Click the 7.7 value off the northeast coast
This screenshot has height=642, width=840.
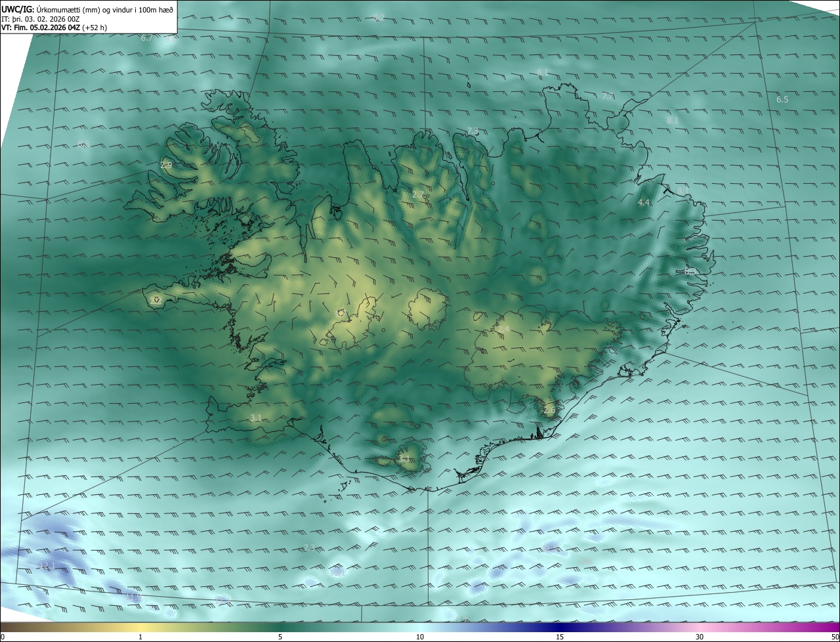click(608, 96)
